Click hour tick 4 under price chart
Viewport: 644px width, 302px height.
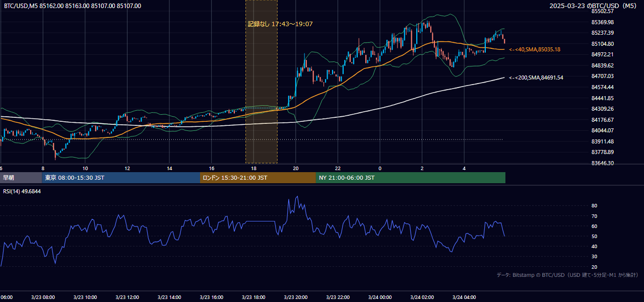tap(464, 168)
